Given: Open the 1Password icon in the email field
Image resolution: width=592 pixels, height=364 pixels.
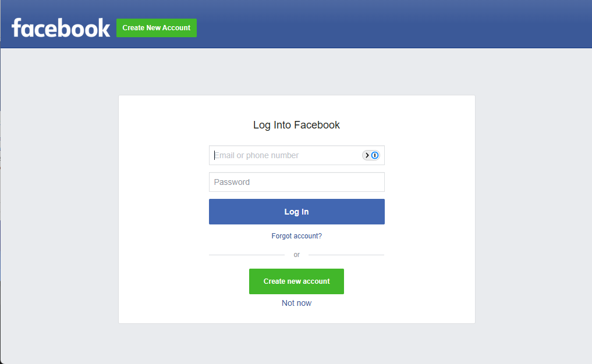Looking at the screenshot, I should (x=375, y=155).
